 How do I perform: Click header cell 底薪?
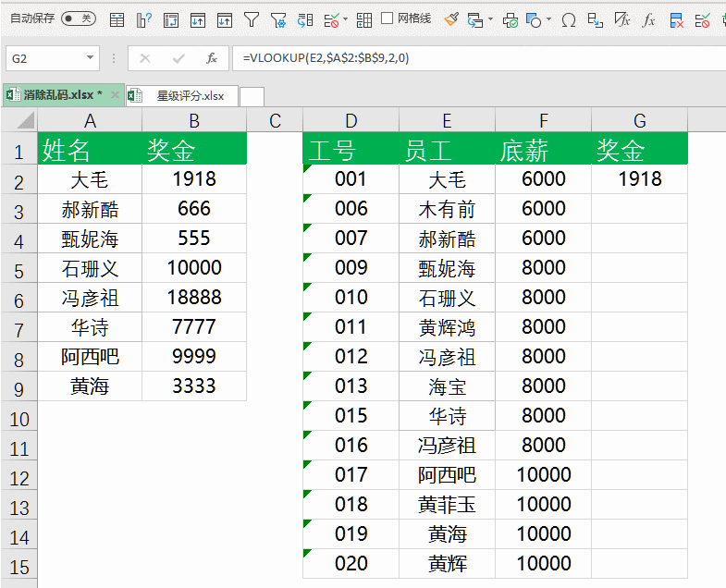(x=543, y=149)
